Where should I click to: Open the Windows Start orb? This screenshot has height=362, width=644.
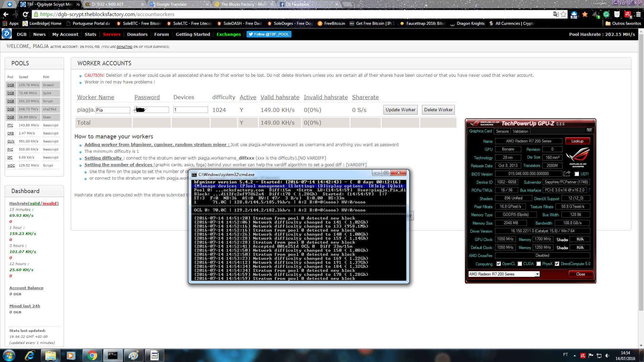tap(9, 355)
